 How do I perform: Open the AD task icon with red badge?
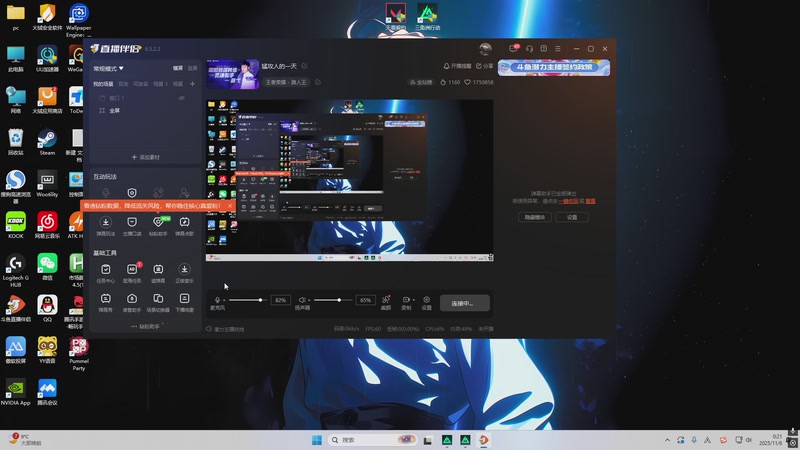pos(132,269)
